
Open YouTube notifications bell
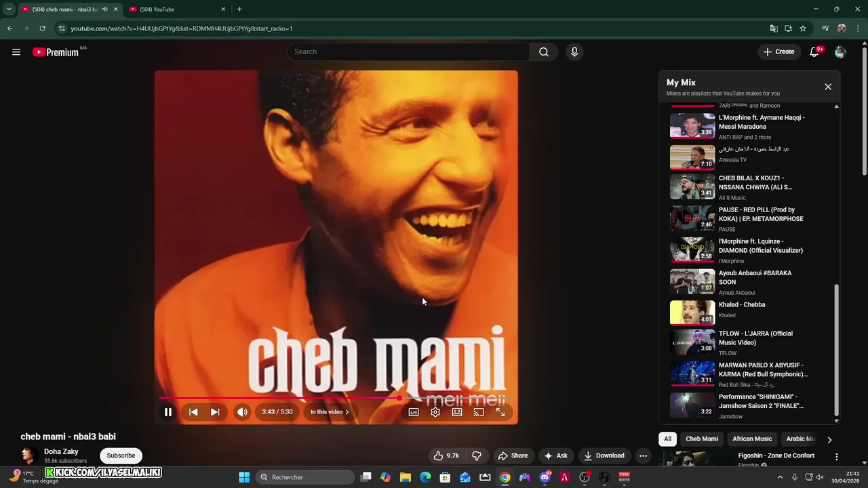coord(815,52)
